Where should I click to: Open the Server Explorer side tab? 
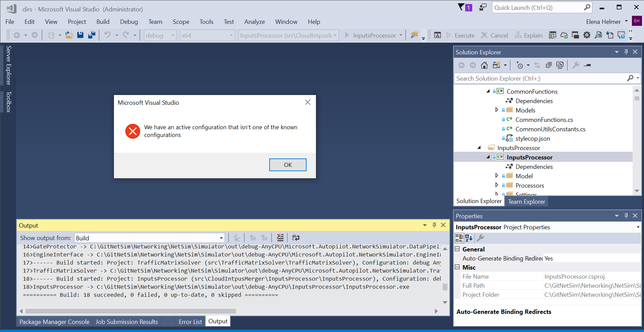8,65
